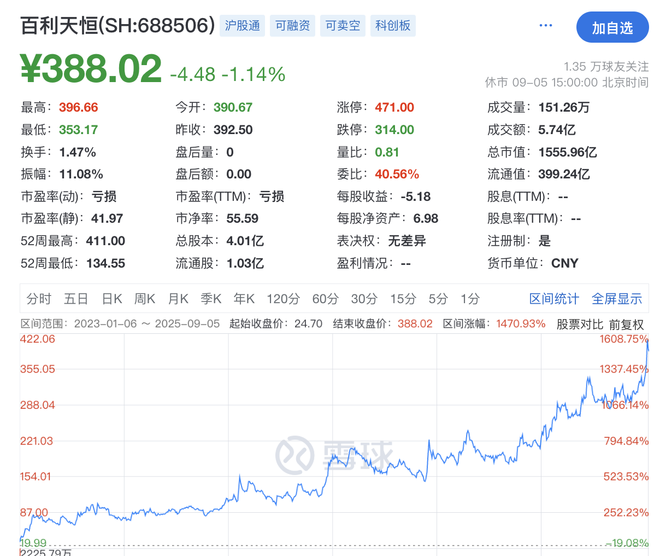This screenshot has width=660, height=556.
Task: Show the 季K chart
Action: 210,298
